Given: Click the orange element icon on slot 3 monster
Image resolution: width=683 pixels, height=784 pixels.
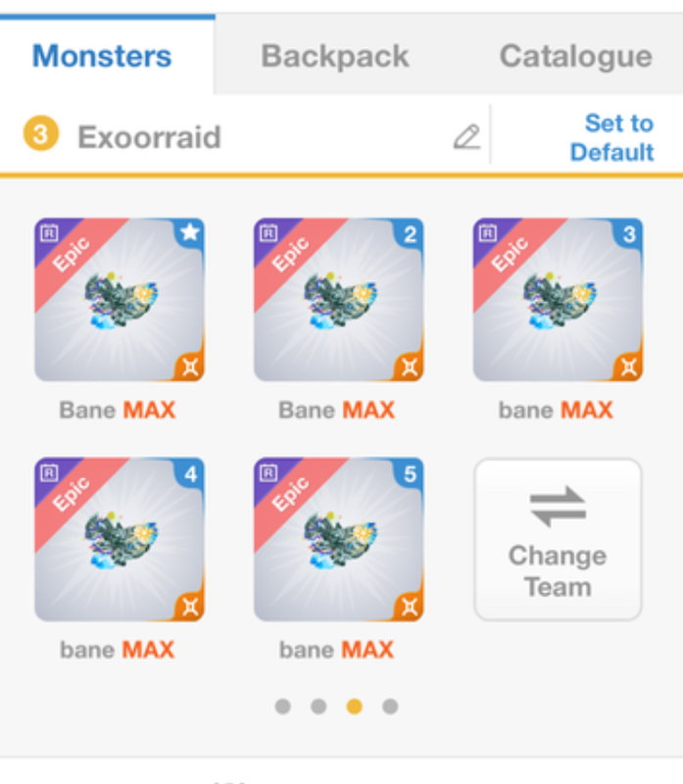Looking at the screenshot, I should tap(629, 367).
